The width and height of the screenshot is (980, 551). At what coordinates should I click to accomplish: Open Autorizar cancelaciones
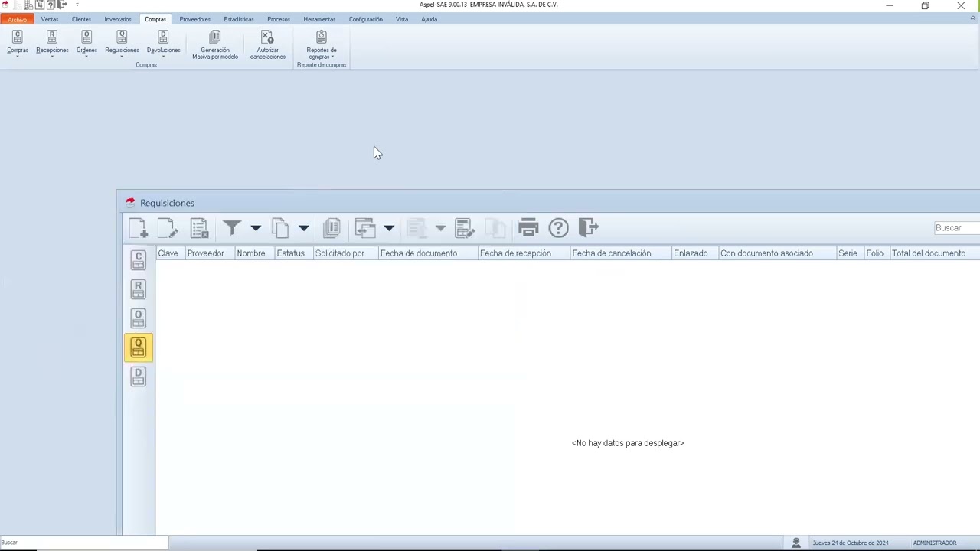point(267,45)
